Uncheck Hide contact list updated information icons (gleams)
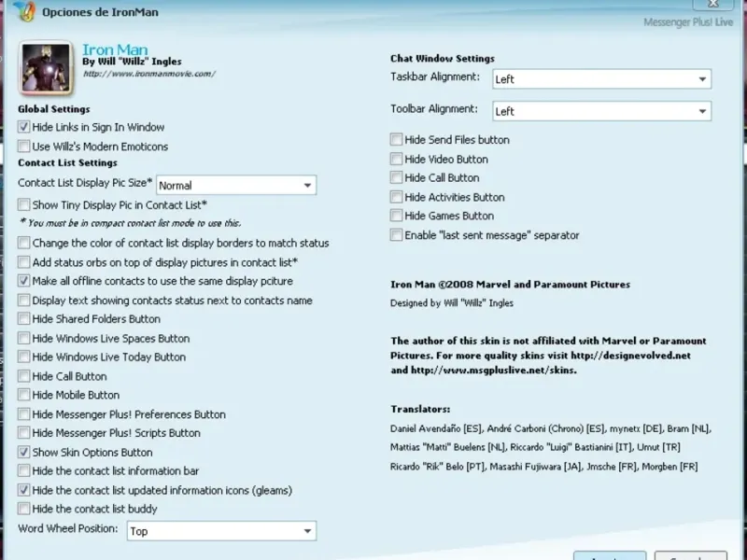This screenshot has width=747, height=560. pos(23,490)
